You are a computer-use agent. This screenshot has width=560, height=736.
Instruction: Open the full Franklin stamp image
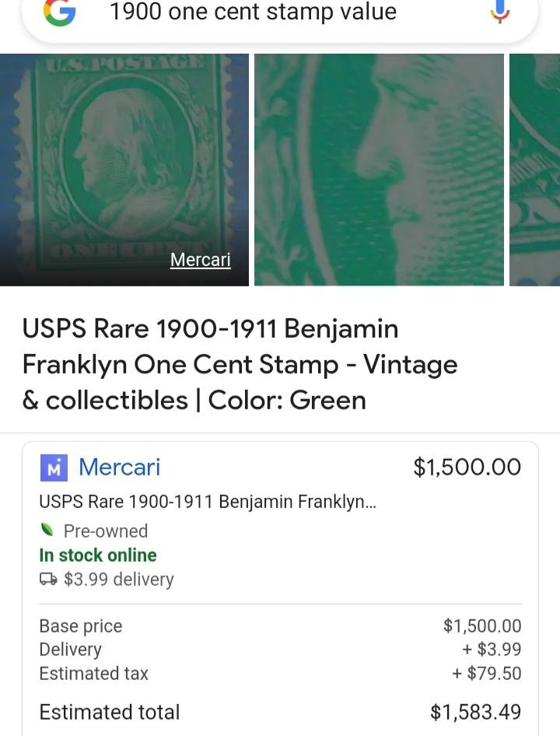(x=124, y=169)
